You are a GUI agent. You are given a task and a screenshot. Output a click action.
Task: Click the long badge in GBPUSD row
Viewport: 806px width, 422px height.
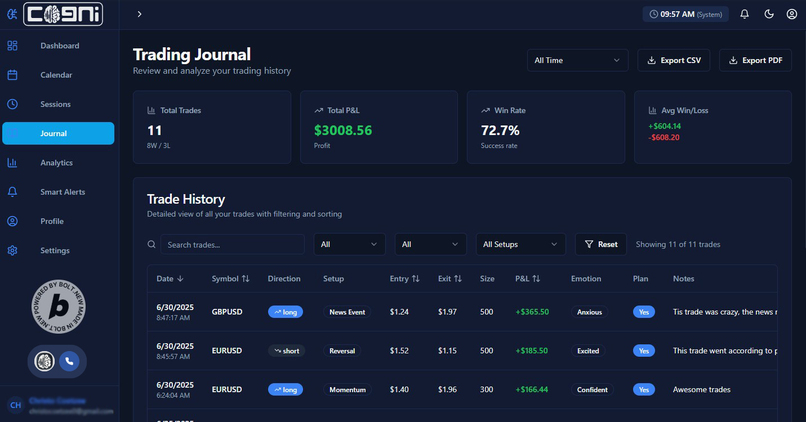pyautogui.click(x=285, y=312)
